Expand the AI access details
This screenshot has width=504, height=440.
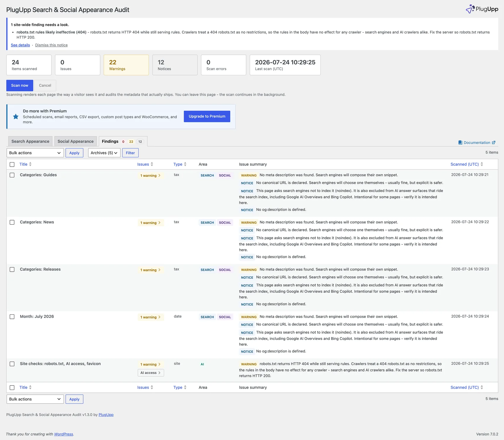point(151,373)
